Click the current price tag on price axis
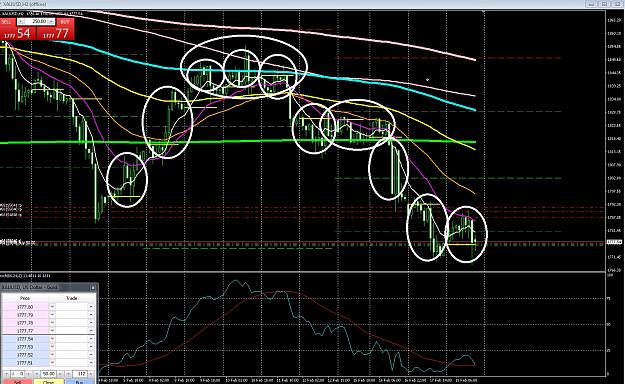The image size is (625, 384). click(613, 242)
